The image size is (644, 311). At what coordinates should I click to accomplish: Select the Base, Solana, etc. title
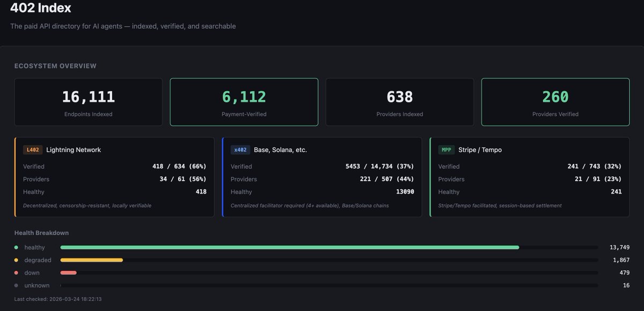pyautogui.click(x=281, y=150)
